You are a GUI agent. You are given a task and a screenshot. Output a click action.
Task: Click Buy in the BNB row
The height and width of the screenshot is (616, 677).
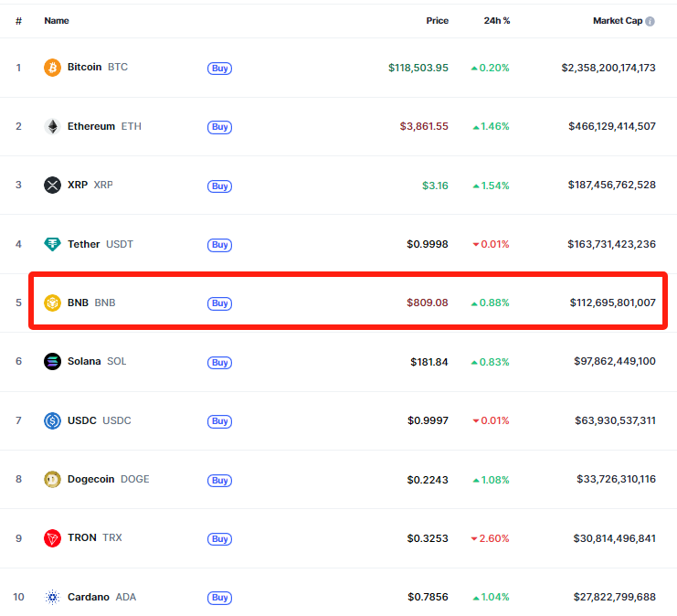pos(220,303)
